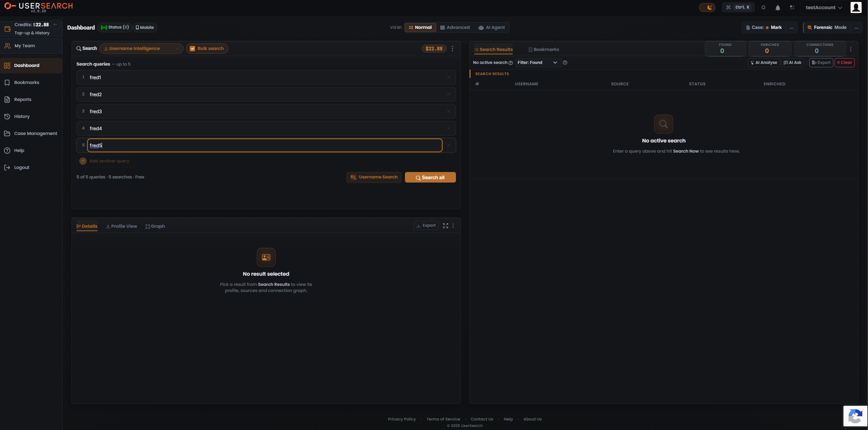Open the Case: Mark selector

764,28
